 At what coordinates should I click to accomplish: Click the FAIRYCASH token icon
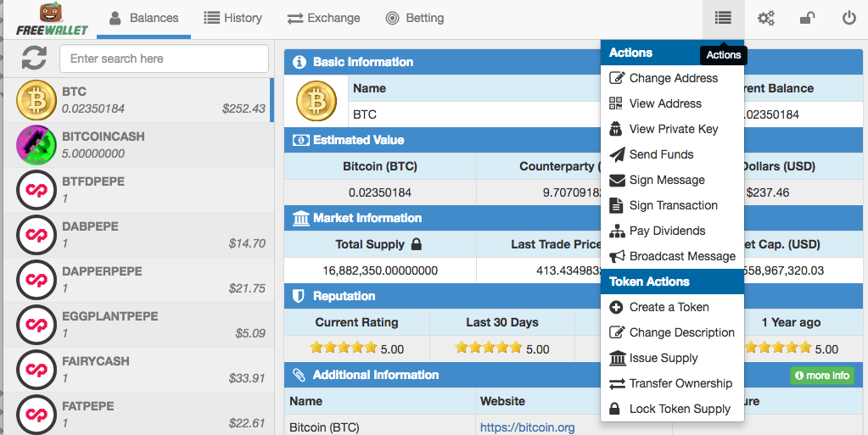click(x=36, y=369)
